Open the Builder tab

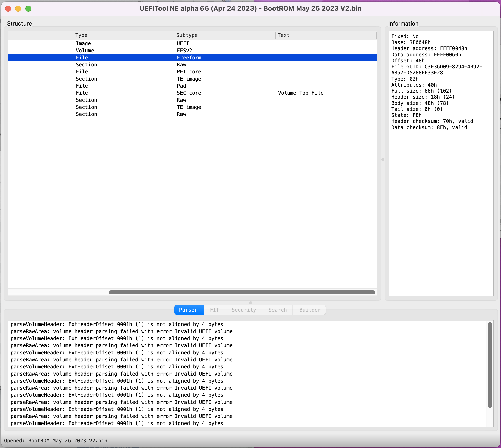tap(310, 310)
